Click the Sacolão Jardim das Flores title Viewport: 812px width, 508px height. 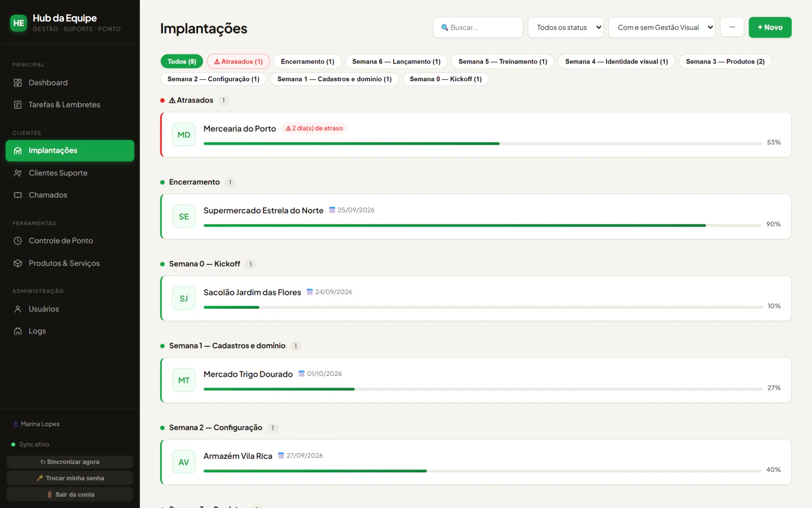(252, 293)
